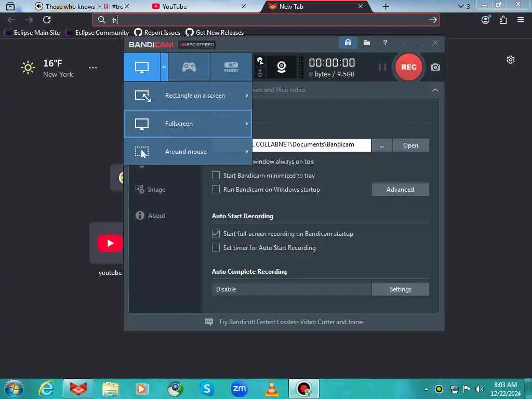The image size is (532, 399).
Task: Toggle webcam overlay icon
Action: (x=281, y=67)
